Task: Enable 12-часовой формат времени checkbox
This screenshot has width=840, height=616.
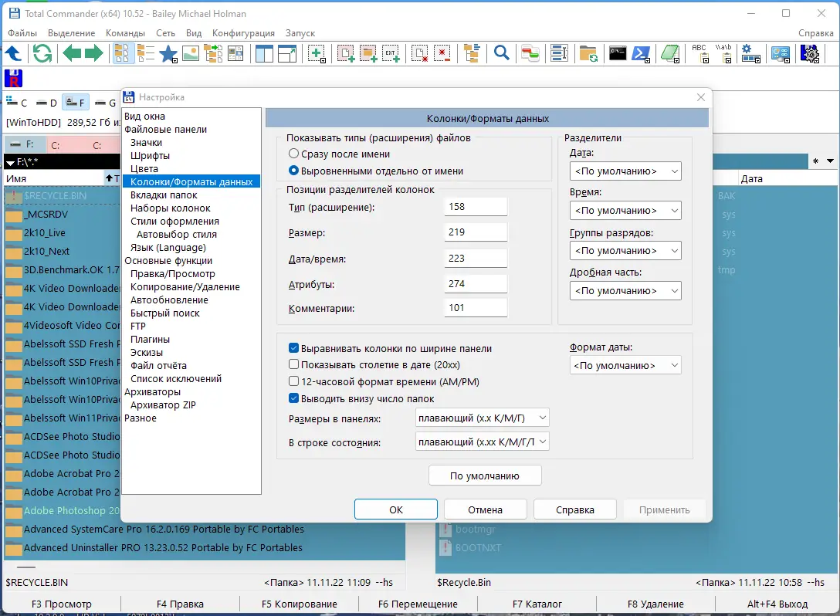Action: tap(293, 381)
